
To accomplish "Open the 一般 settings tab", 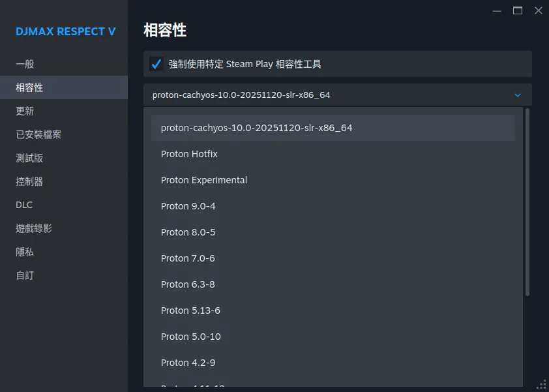I will (25, 64).
